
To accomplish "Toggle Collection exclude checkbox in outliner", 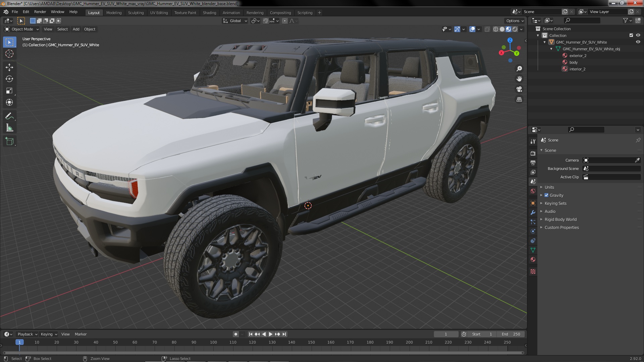I will tap(631, 35).
